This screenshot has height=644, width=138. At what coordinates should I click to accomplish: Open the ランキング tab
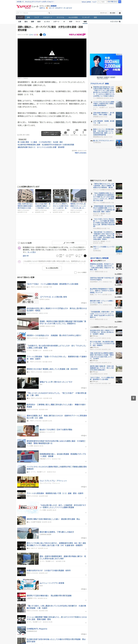[x=86, y=17]
